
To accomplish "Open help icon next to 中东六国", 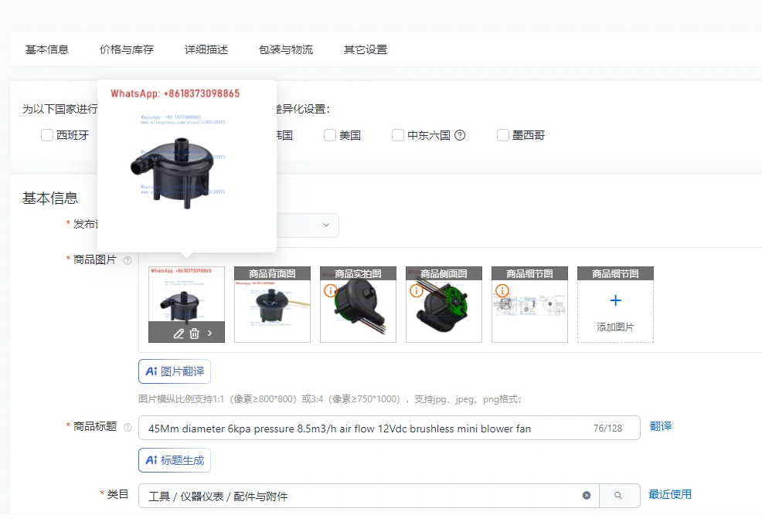I will 460,135.
